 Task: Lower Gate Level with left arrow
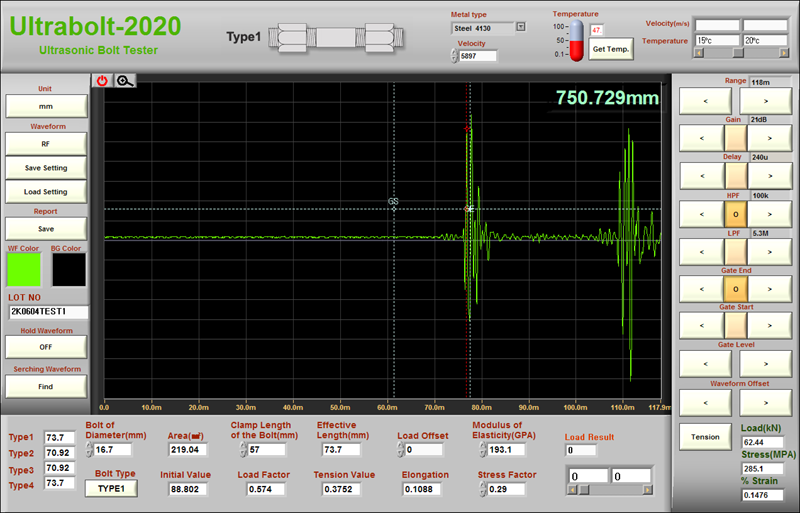pyautogui.click(x=705, y=364)
